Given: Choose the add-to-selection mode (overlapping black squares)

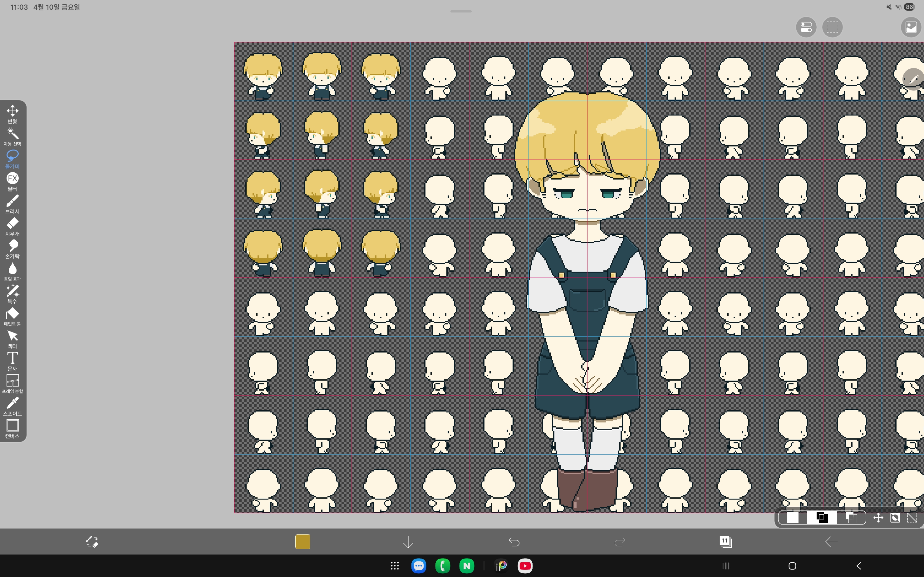Looking at the screenshot, I should [x=822, y=518].
